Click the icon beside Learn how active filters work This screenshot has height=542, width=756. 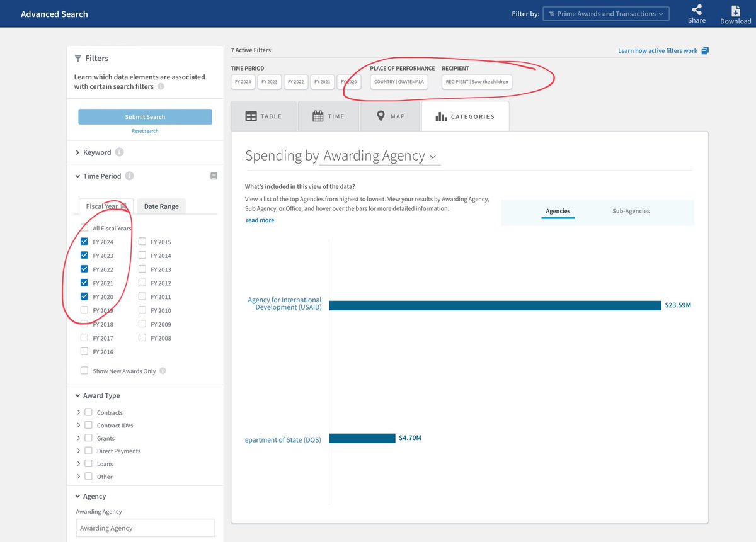pyautogui.click(x=705, y=51)
